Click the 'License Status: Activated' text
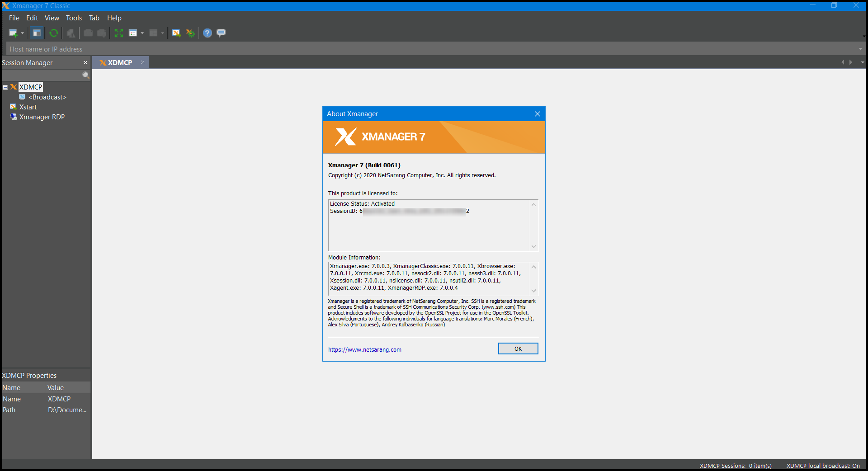This screenshot has width=868, height=471. pos(362,204)
